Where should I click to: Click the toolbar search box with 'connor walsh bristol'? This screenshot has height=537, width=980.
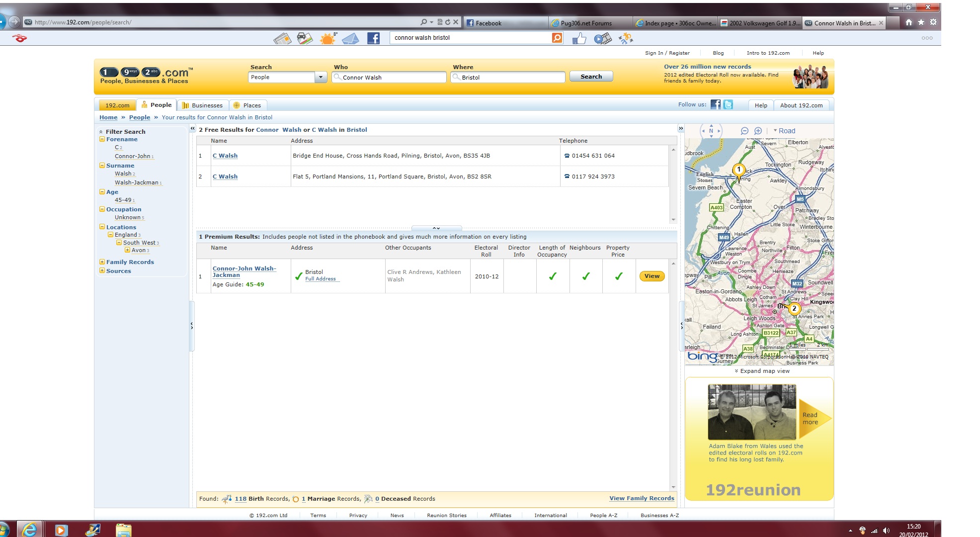470,38
